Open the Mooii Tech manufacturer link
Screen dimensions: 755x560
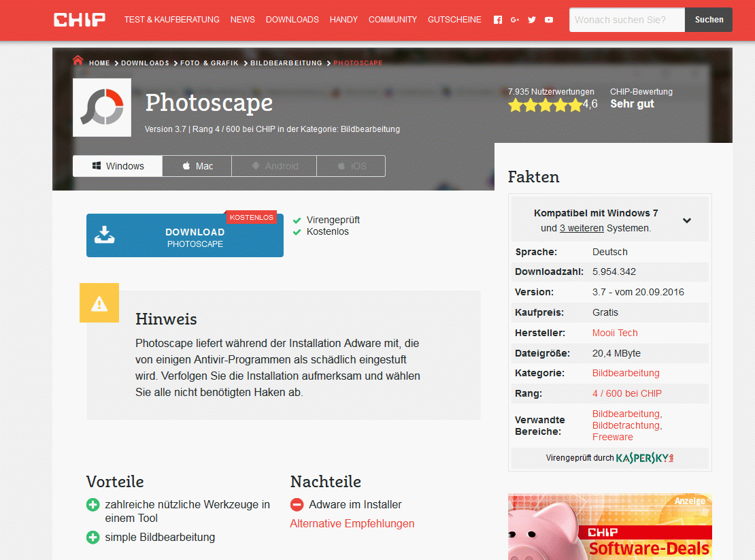[x=615, y=333]
